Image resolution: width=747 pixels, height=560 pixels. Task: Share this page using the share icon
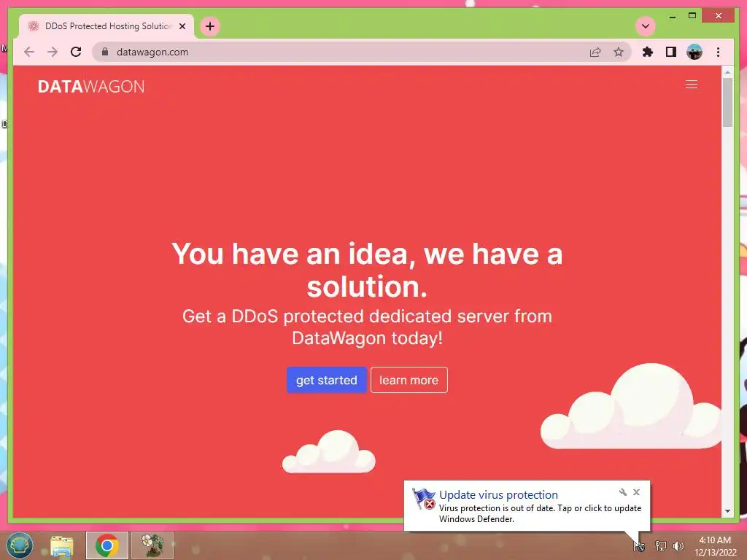[x=595, y=52]
